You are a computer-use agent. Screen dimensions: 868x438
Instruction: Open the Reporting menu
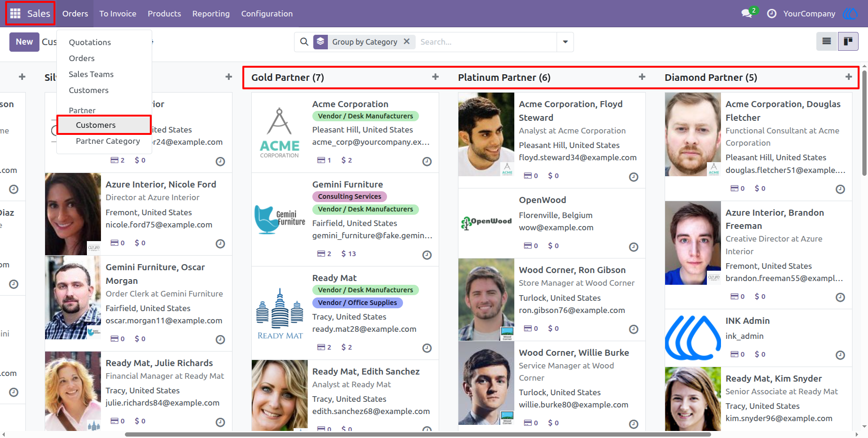[x=211, y=14]
